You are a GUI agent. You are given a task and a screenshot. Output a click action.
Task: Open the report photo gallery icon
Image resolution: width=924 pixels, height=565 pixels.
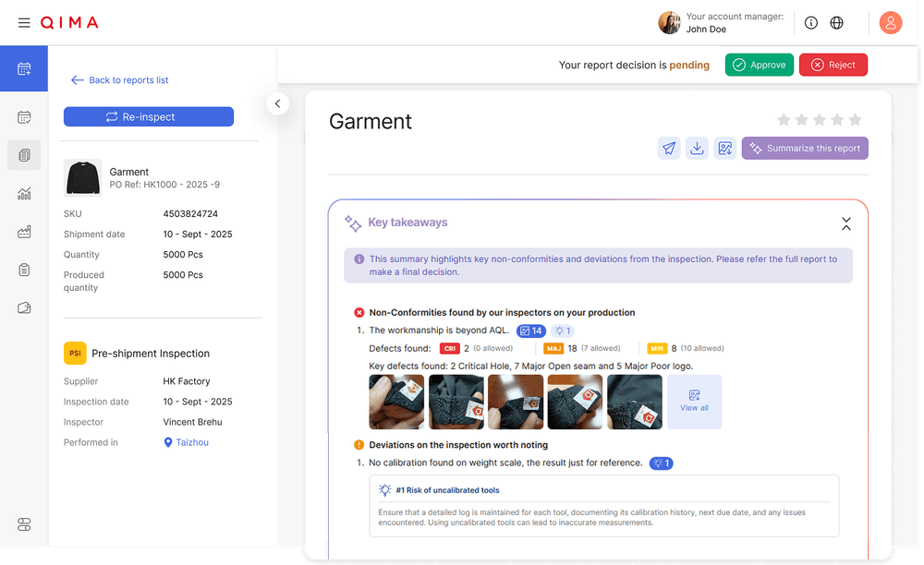(x=724, y=148)
